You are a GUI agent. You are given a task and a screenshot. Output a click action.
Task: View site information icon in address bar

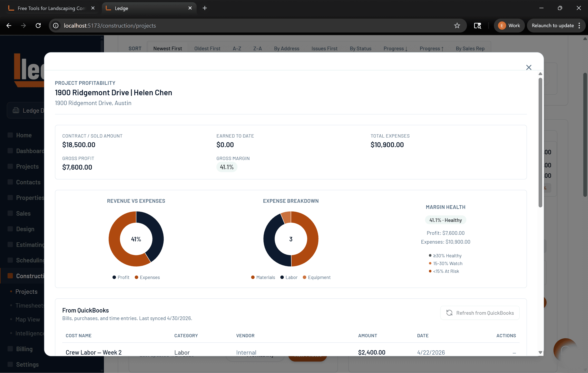(x=56, y=25)
